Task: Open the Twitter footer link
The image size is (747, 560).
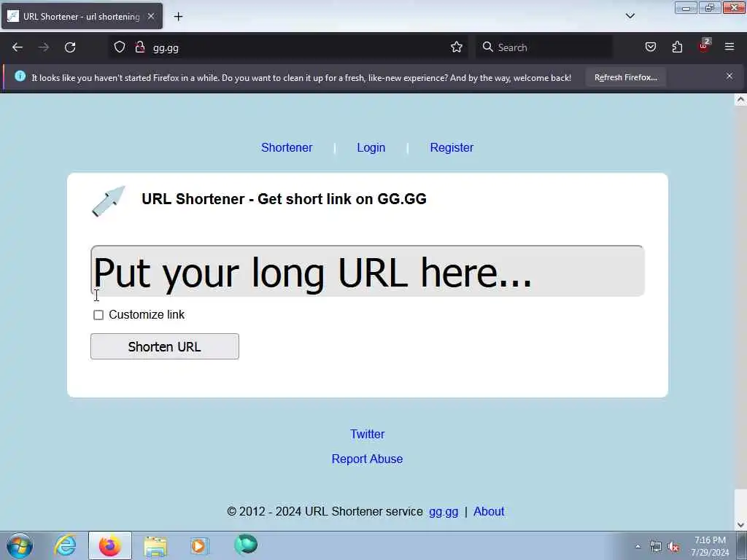Action: click(368, 435)
